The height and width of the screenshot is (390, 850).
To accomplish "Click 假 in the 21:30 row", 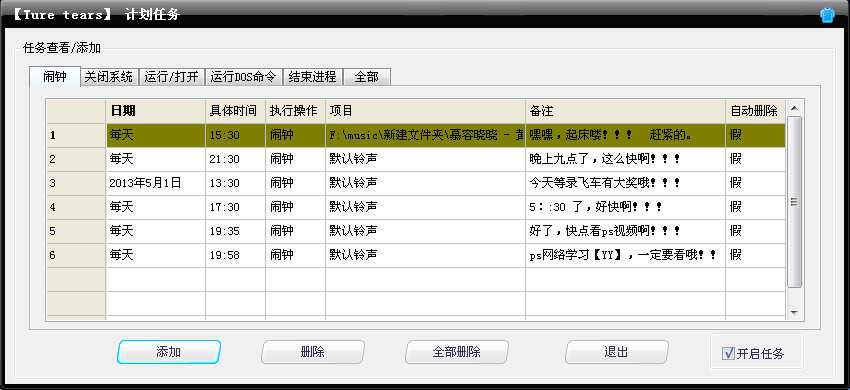I will [x=756, y=159].
